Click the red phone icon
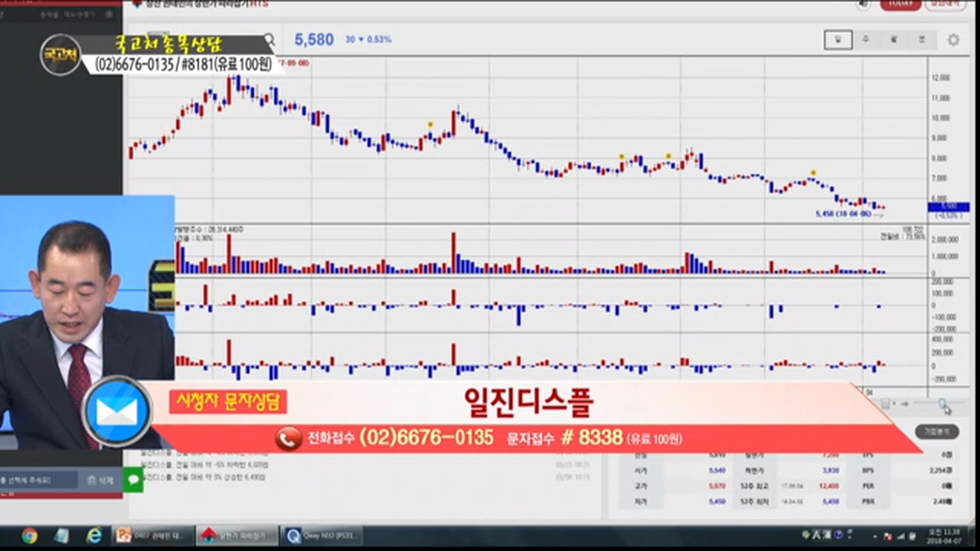This screenshot has height=551, width=980. [x=289, y=439]
